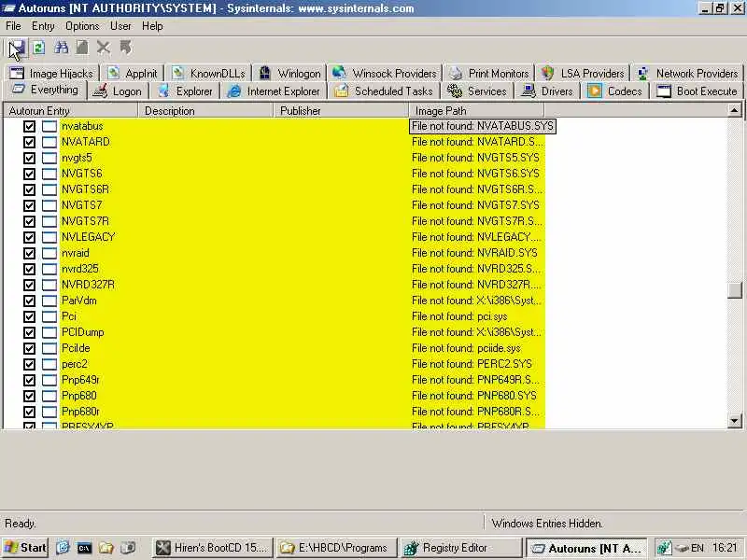
Task: Open the Help menu
Action: click(x=152, y=26)
